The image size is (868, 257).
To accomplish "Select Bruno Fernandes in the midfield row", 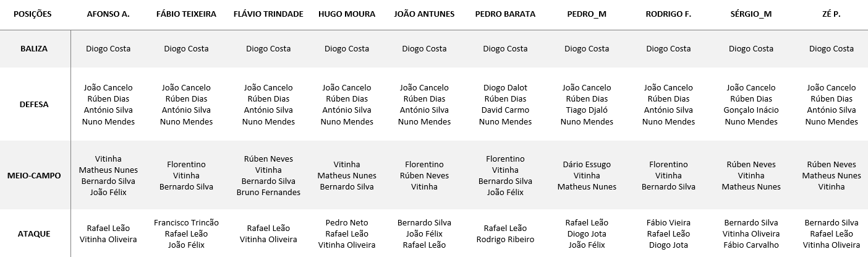I will click(x=268, y=192).
